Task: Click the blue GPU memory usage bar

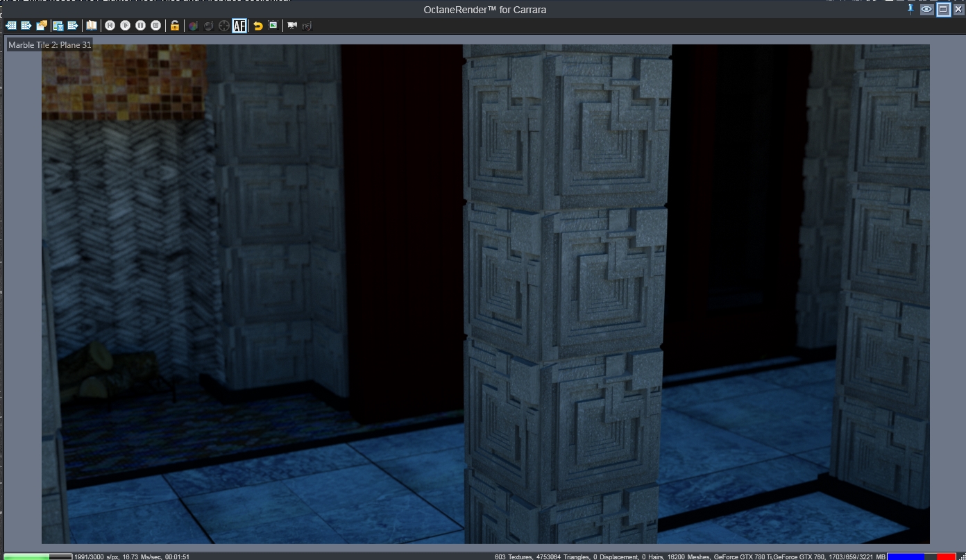Action: pyautogui.click(x=906, y=557)
